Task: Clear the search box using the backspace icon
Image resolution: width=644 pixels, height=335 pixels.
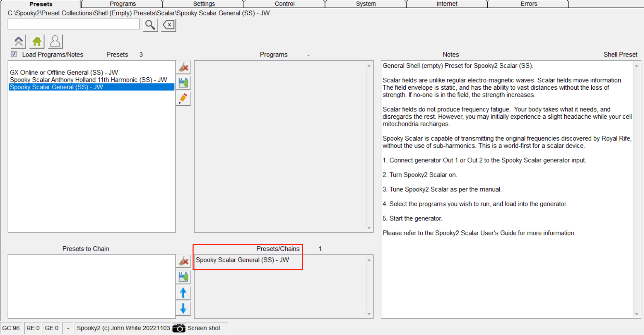Action: click(168, 24)
